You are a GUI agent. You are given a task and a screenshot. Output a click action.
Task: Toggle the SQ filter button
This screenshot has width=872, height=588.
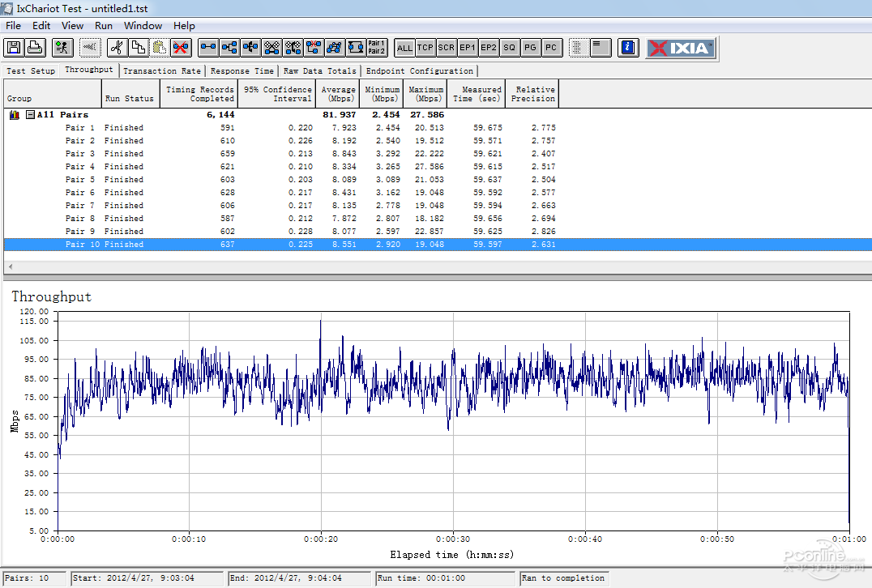pos(510,48)
